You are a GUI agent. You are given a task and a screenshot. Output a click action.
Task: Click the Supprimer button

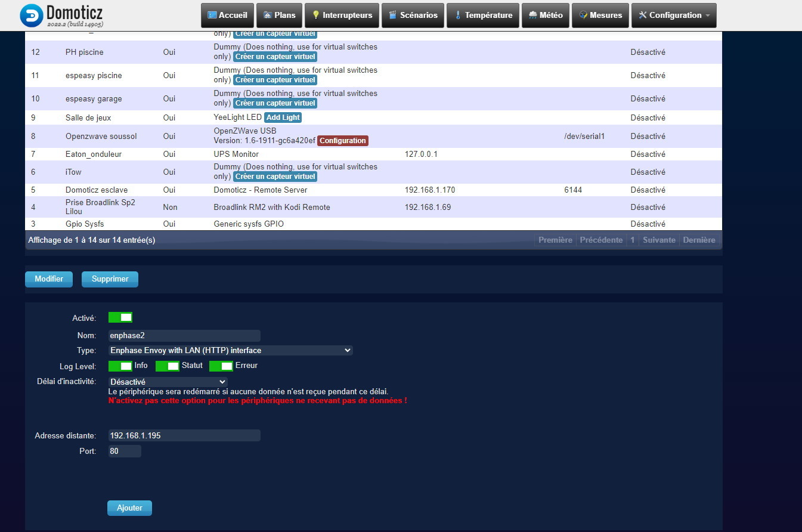click(110, 279)
